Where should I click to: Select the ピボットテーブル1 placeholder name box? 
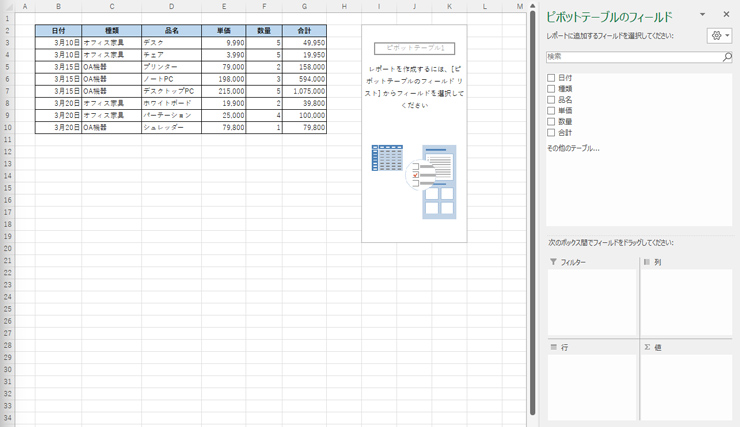[414, 48]
